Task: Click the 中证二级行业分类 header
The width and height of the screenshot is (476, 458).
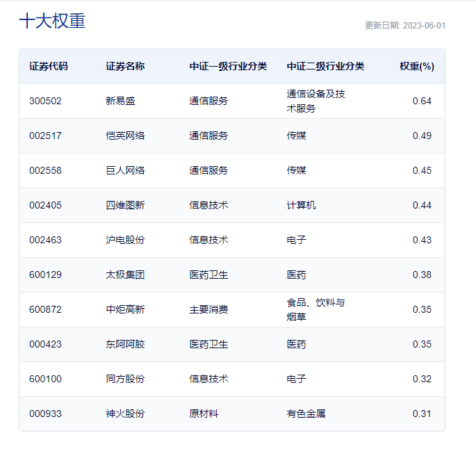Action: [x=325, y=66]
